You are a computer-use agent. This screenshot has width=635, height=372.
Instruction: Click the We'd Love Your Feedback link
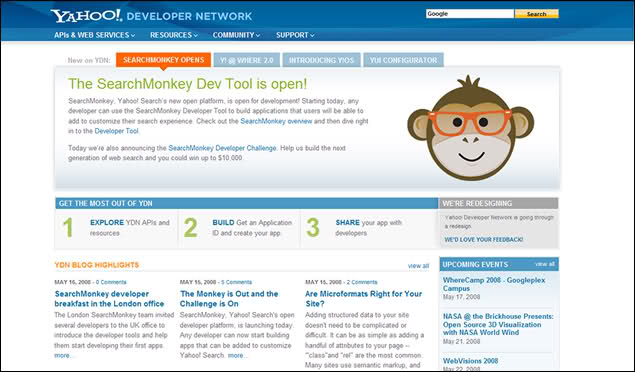[484, 240]
